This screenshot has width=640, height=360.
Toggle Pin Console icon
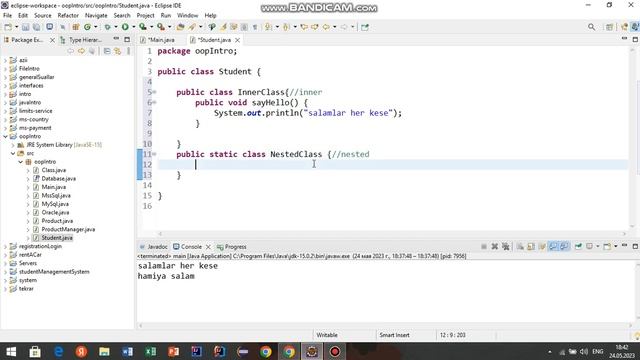(x=578, y=247)
